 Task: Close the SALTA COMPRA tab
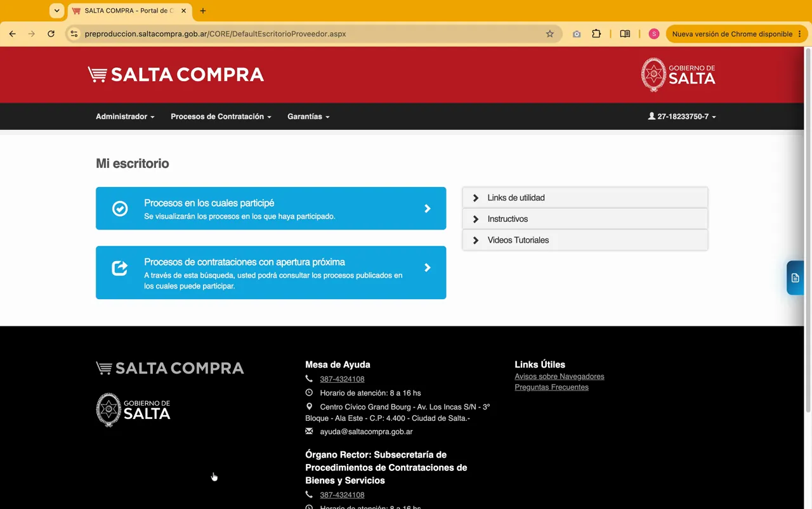coord(184,11)
